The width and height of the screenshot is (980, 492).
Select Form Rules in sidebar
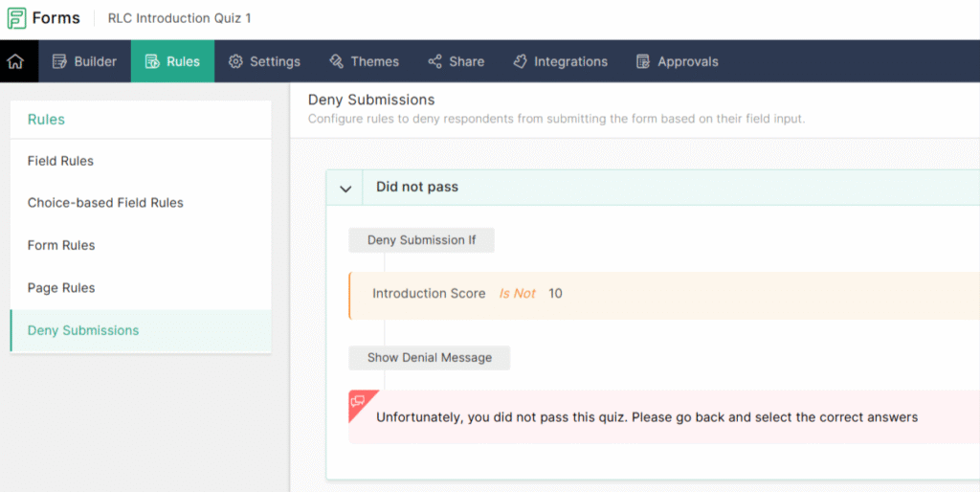61,245
